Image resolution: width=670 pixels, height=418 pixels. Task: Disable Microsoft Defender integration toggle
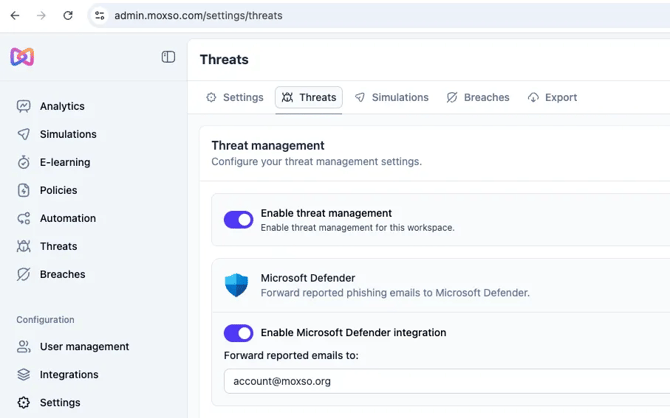tap(238, 333)
